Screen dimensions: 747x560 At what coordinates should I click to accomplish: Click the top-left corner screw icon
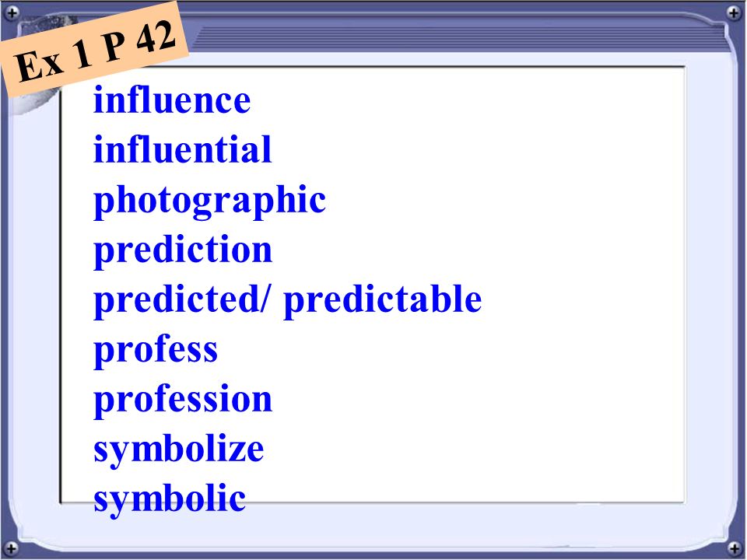[x=12, y=12]
